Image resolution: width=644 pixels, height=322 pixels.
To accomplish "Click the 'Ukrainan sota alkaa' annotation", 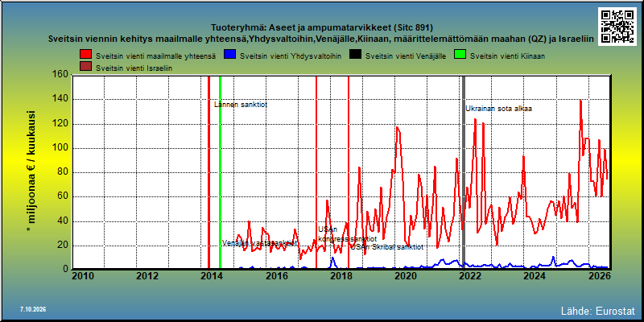I will click(x=498, y=109).
